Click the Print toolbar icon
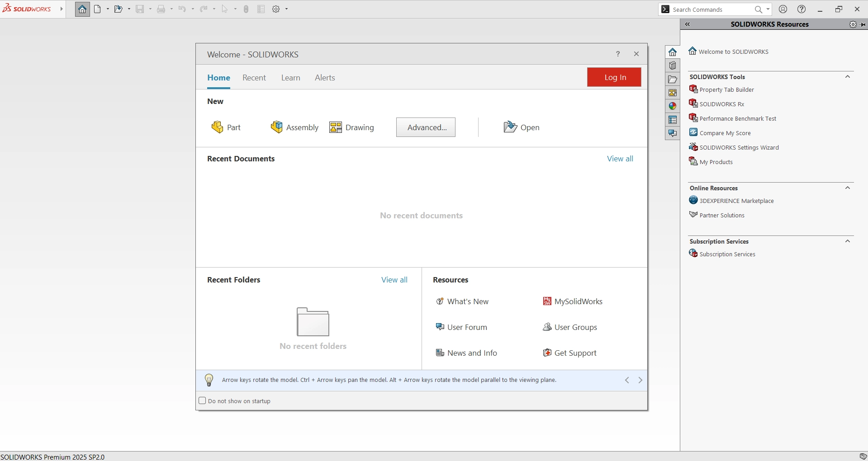 click(x=161, y=9)
